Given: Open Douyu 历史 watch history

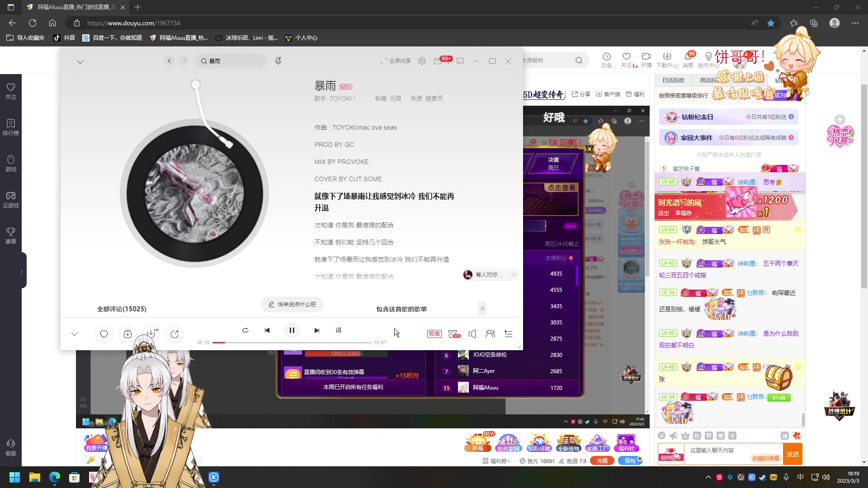Looking at the screenshot, I should (x=606, y=60).
